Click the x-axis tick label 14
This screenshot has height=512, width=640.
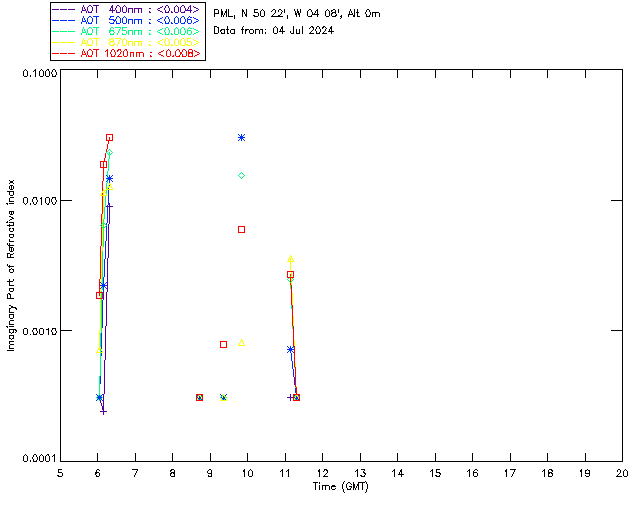pyautogui.click(x=398, y=473)
